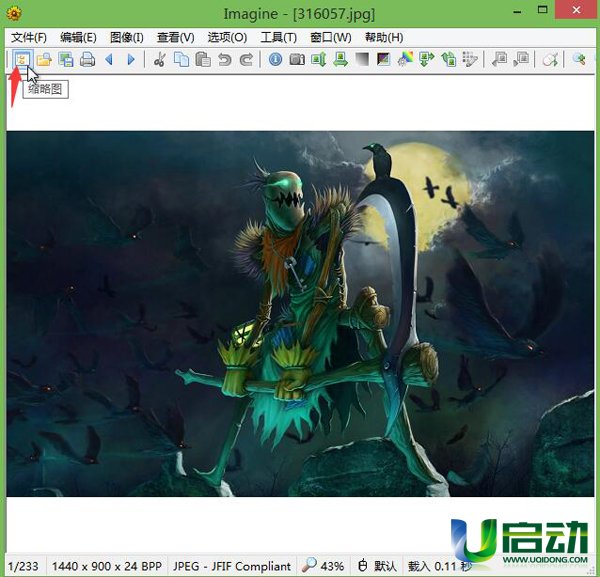
Task: Open the 工具(T) menu
Action: click(x=279, y=37)
